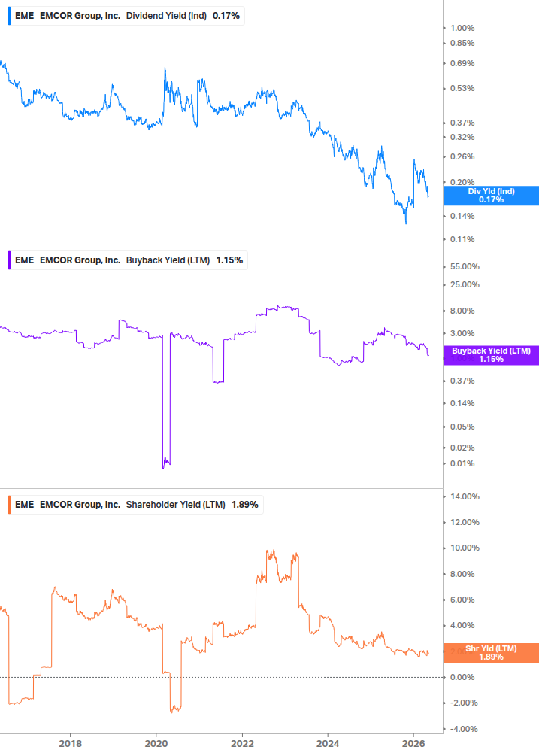Image resolution: width=539 pixels, height=756 pixels.
Task: Click the blue Div Yld (Ind) 0.17% tag
Action: [x=491, y=196]
